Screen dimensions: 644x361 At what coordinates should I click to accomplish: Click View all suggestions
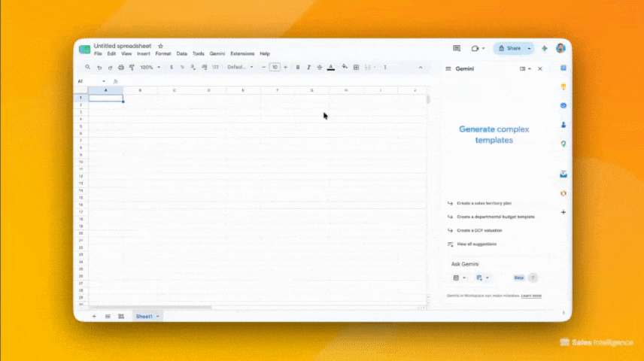(x=476, y=244)
